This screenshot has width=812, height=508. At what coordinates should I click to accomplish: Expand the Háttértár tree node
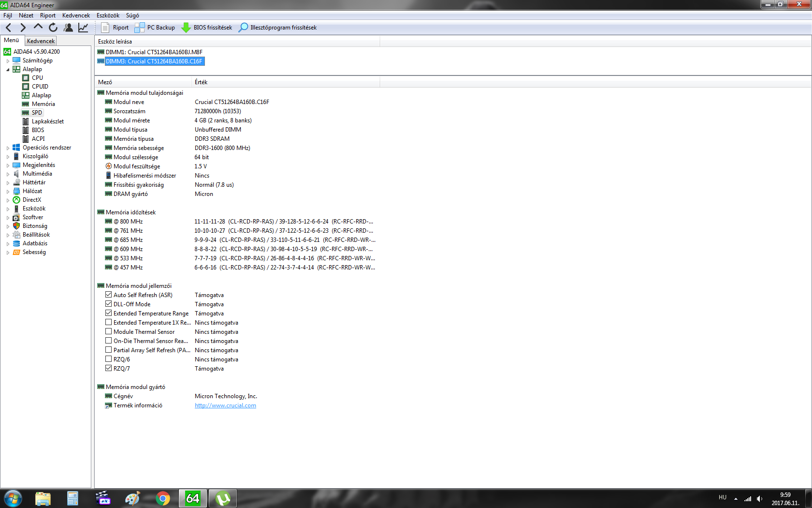pyautogui.click(x=8, y=183)
